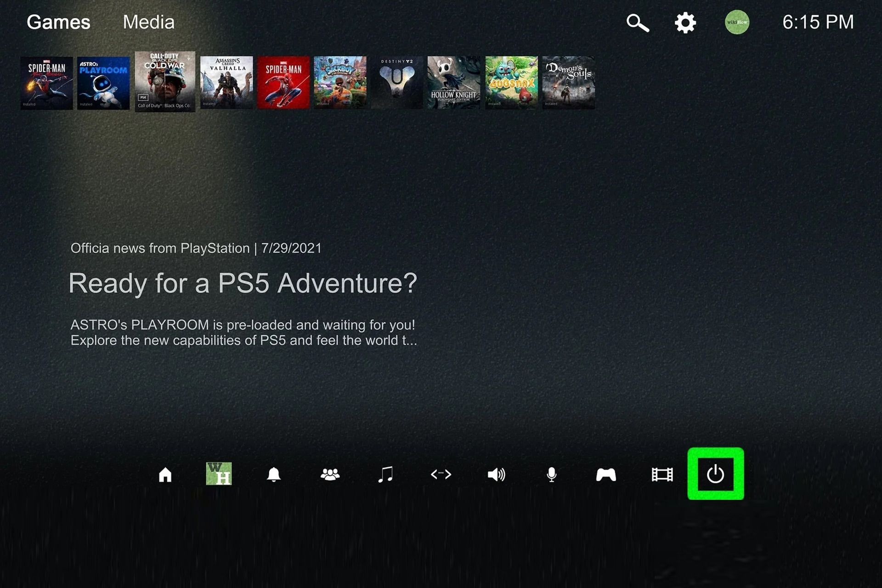Select Call of Duty Cold War tile
The width and height of the screenshot is (882, 588).
tap(165, 81)
